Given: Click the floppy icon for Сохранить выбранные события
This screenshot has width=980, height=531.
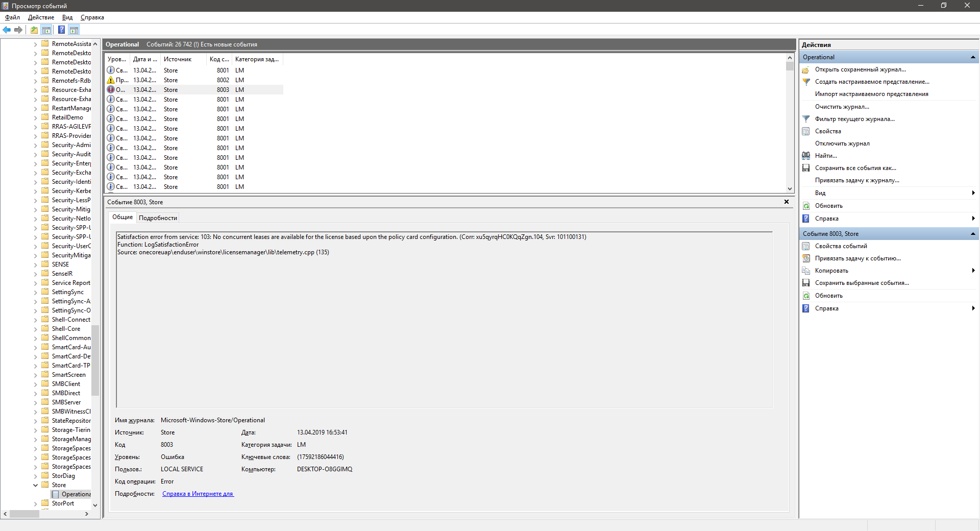Looking at the screenshot, I should tap(806, 283).
